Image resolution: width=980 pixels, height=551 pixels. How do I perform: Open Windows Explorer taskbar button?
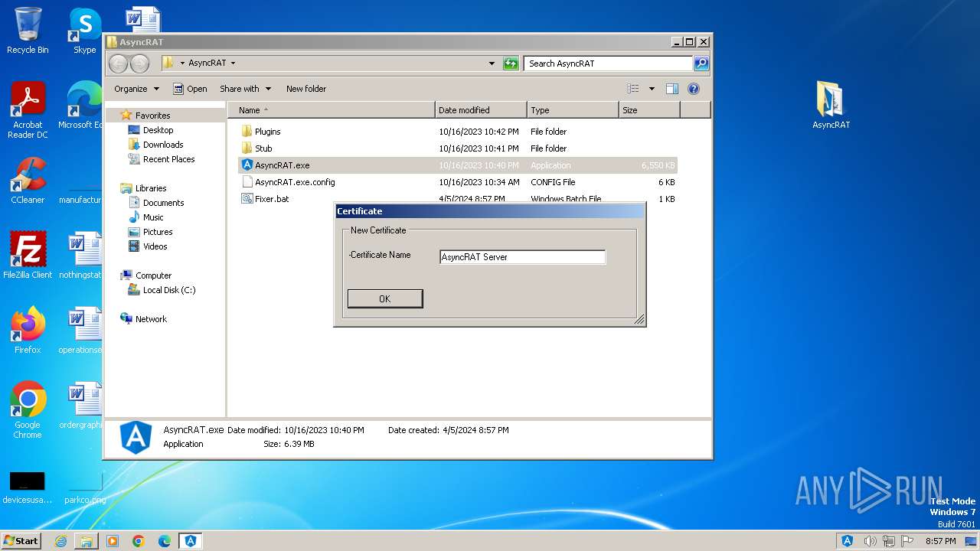coord(87,541)
